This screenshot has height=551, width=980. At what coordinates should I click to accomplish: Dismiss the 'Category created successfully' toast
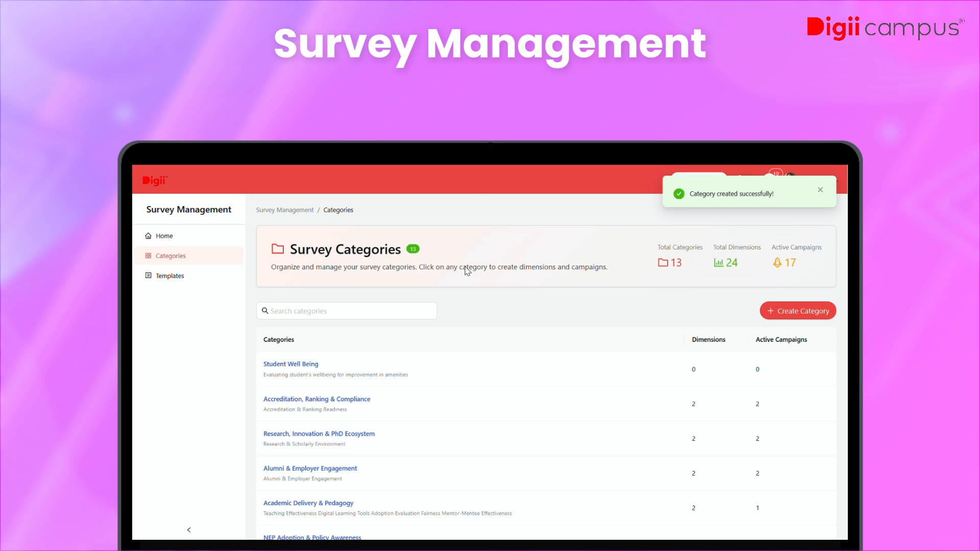pyautogui.click(x=820, y=190)
